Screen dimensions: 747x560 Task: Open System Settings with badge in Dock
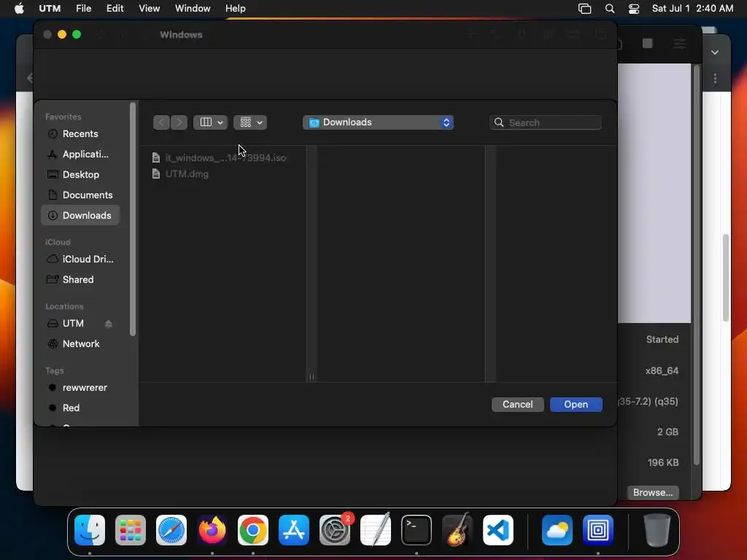point(335,530)
